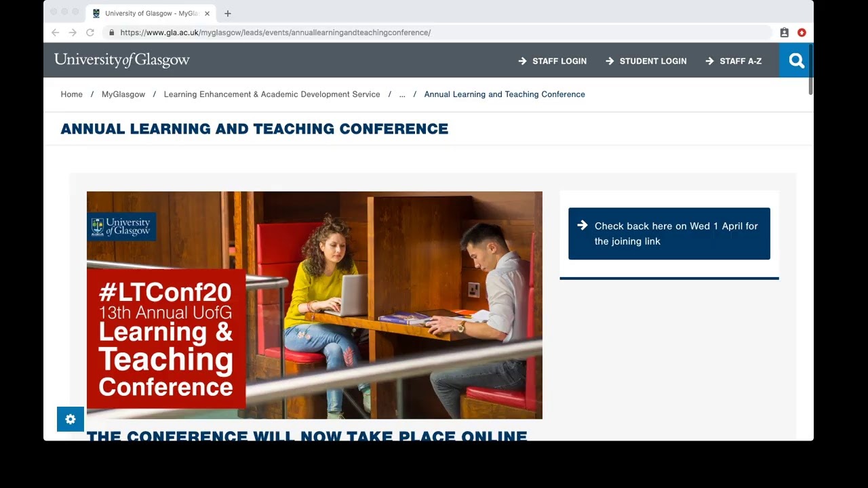The height and width of the screenshot is (488, 868).
Task: Click the University of Glasgow logo
Action: coord(122,60)
